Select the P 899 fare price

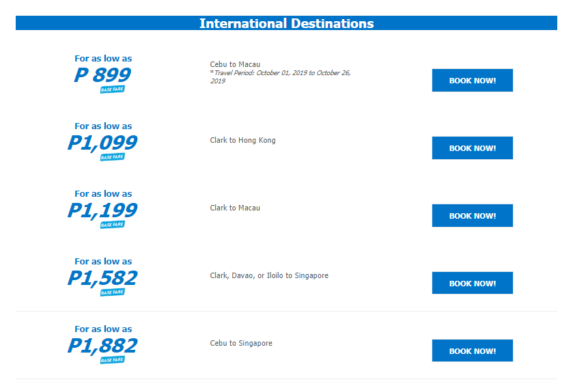(102, 74)
